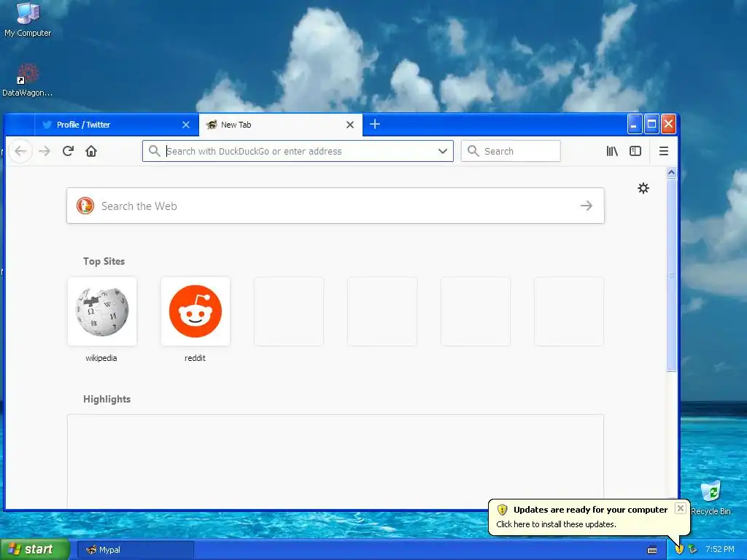Toggle the sidebar panel icon
This screenshot has width=747, height=560.
635,152
